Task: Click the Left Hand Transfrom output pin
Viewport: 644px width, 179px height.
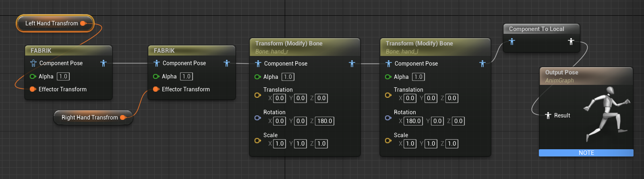Action: point(83,23)
